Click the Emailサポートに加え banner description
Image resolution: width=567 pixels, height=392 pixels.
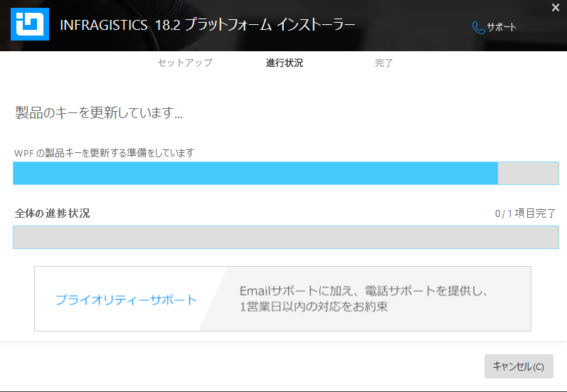[364, 298]
